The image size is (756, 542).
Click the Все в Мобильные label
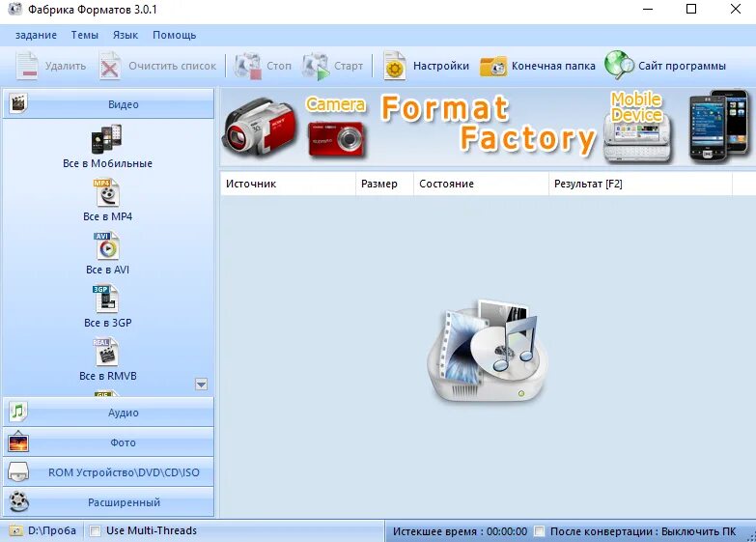[x=107, y=163]
